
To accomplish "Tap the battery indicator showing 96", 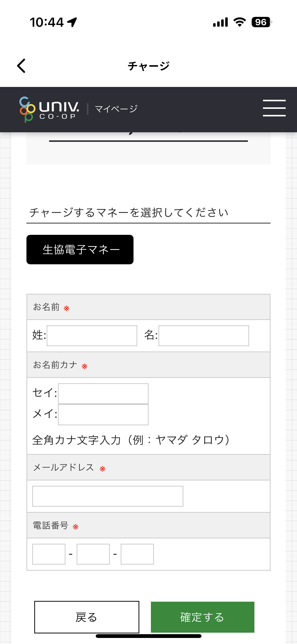I will (262, 22).
